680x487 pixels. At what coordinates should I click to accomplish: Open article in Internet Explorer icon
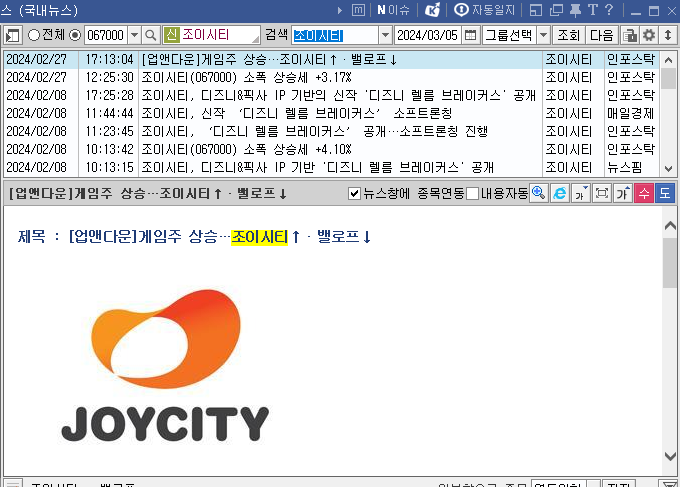point(559,193)
